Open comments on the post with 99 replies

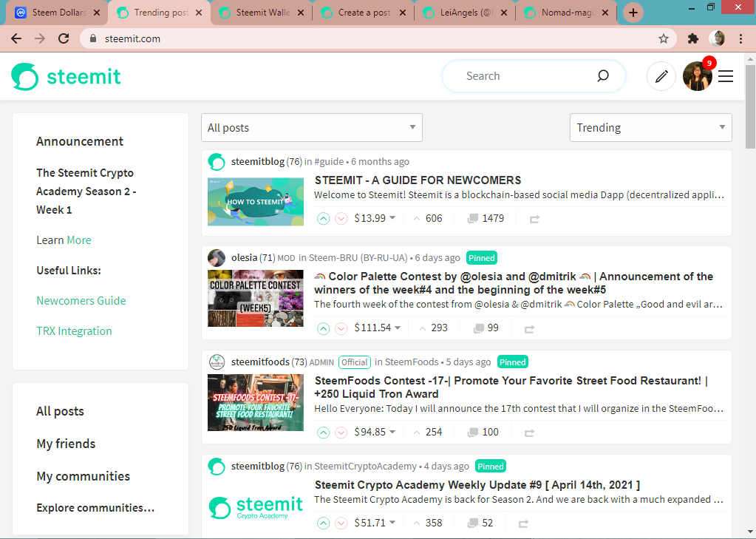(x=486, y=328)
